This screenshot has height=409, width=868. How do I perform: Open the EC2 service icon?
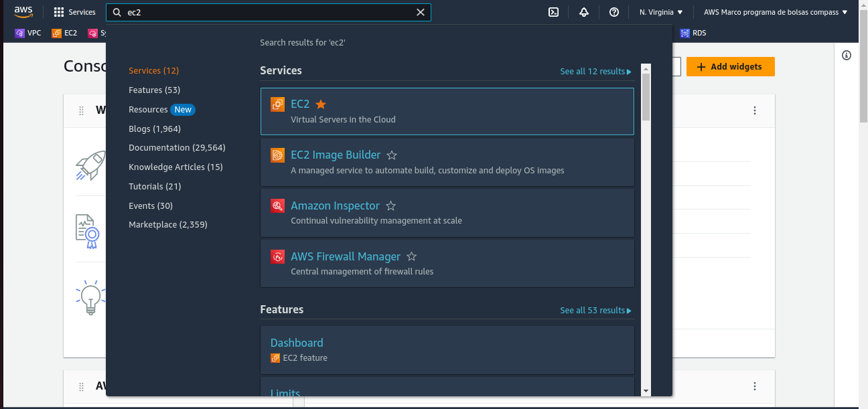[277, 104]
